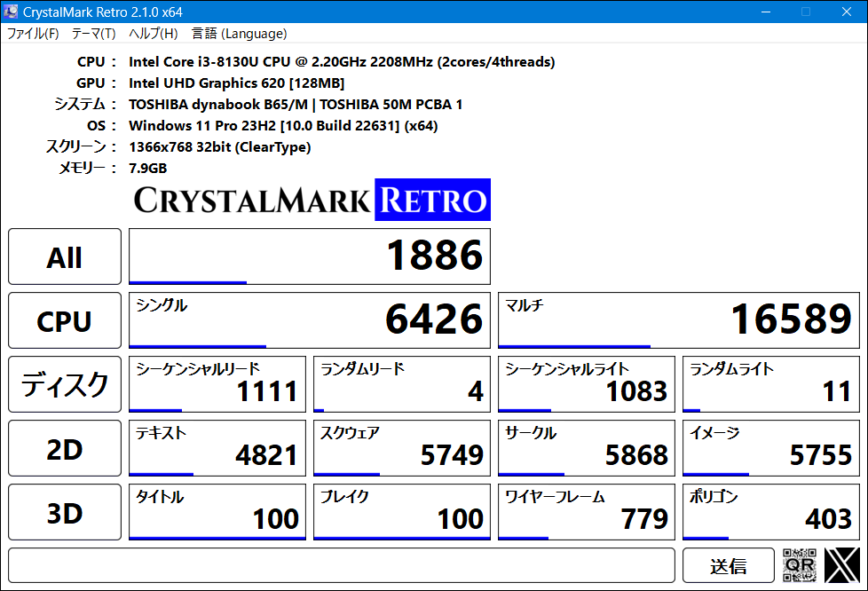Click the ポリゴン result 403
Viewport: 868px width, 591px height.
point(771,512)
